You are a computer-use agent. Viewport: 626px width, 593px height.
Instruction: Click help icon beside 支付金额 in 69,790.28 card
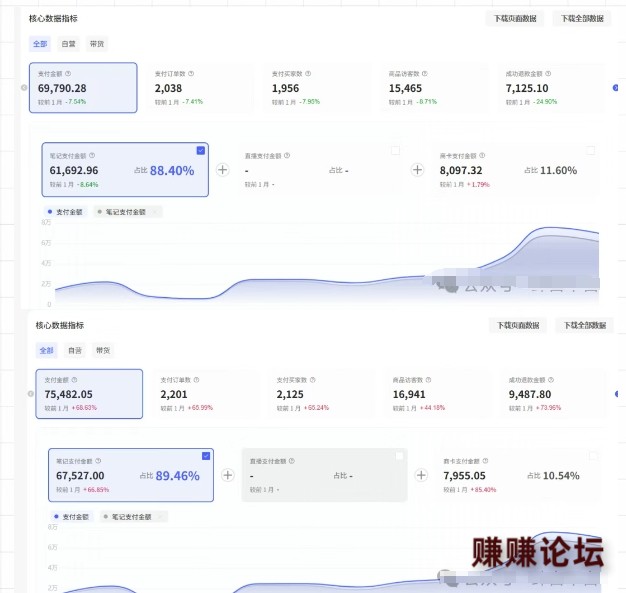[68, 73]
